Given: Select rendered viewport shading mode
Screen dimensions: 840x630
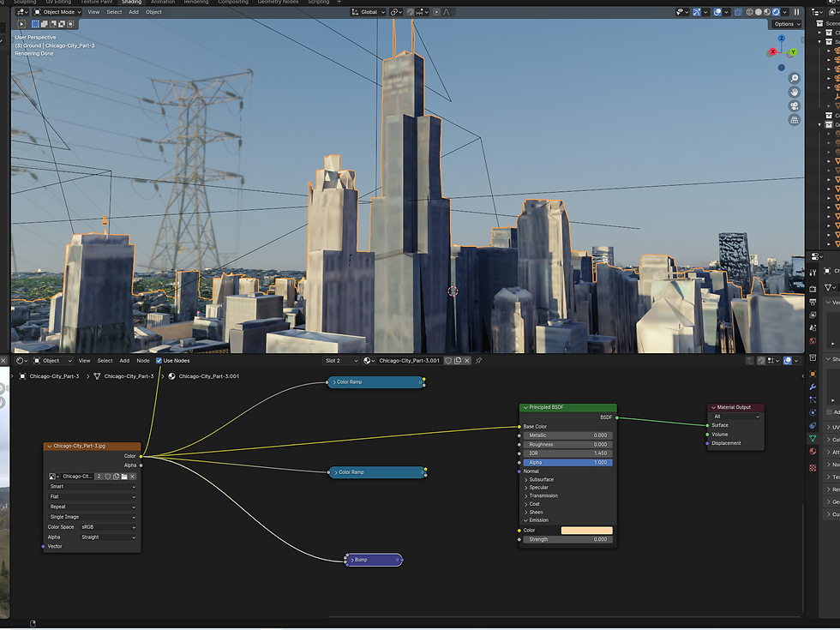Looking at the screenshot, I should point(776,12).
